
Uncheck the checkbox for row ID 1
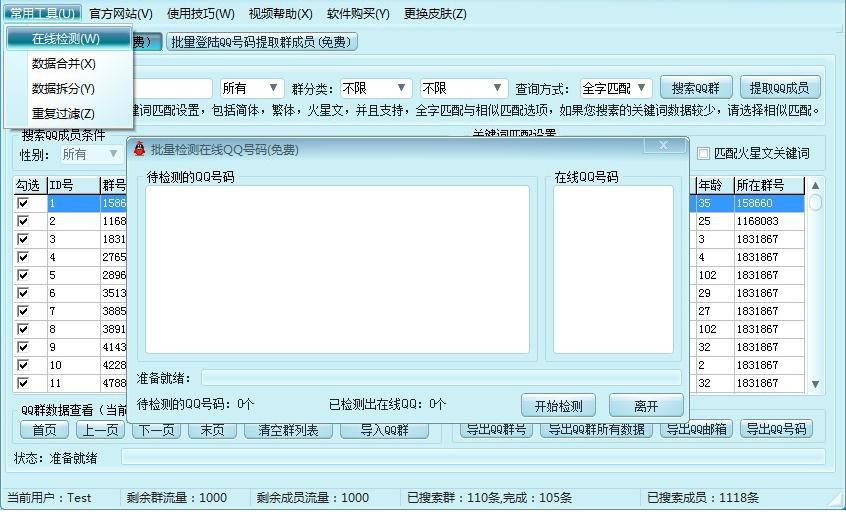[23, 203]
